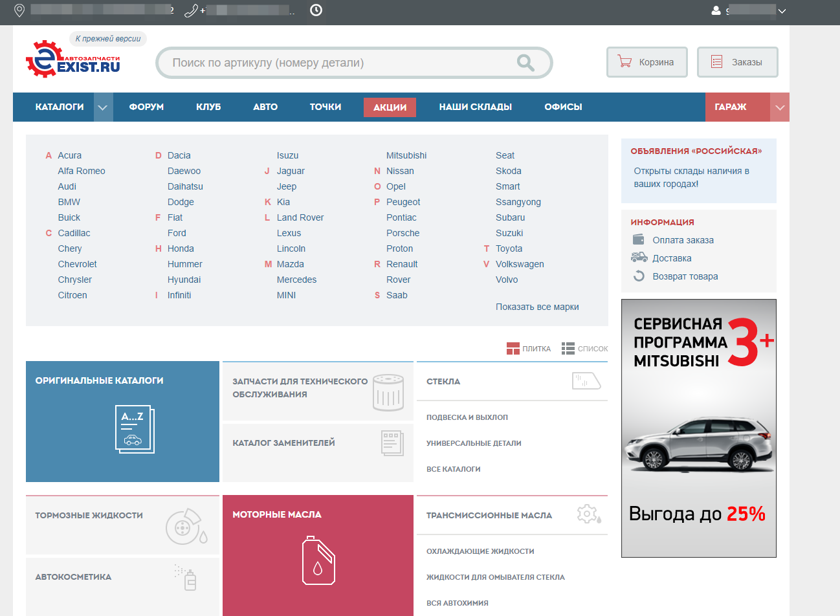Viewport: 840px width, 616px height.
Task: Click the return arrow icon beside Возврат товара
Action: click(639, 276)
